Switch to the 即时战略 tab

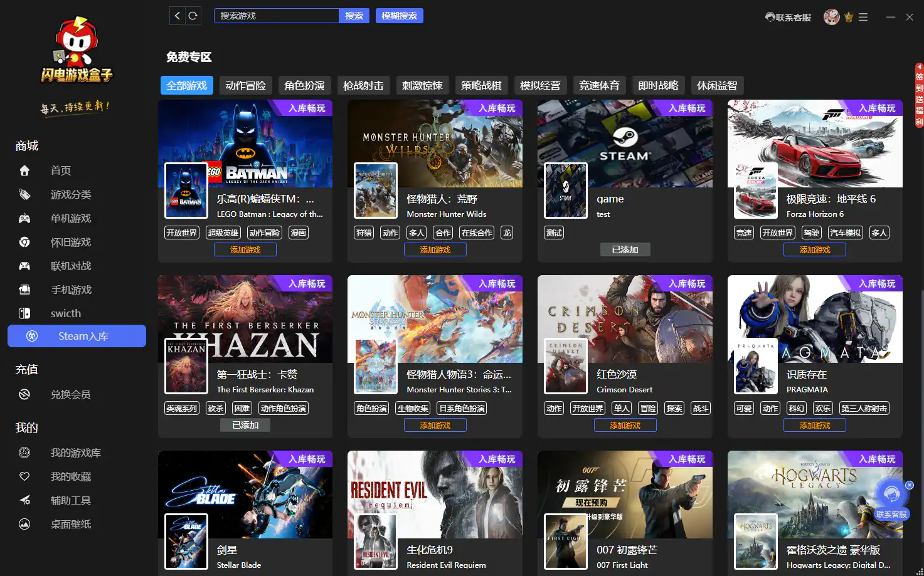coord(658,85)
